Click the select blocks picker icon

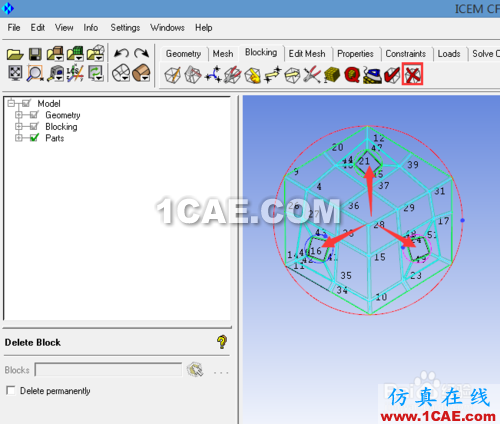coord(195,370)
